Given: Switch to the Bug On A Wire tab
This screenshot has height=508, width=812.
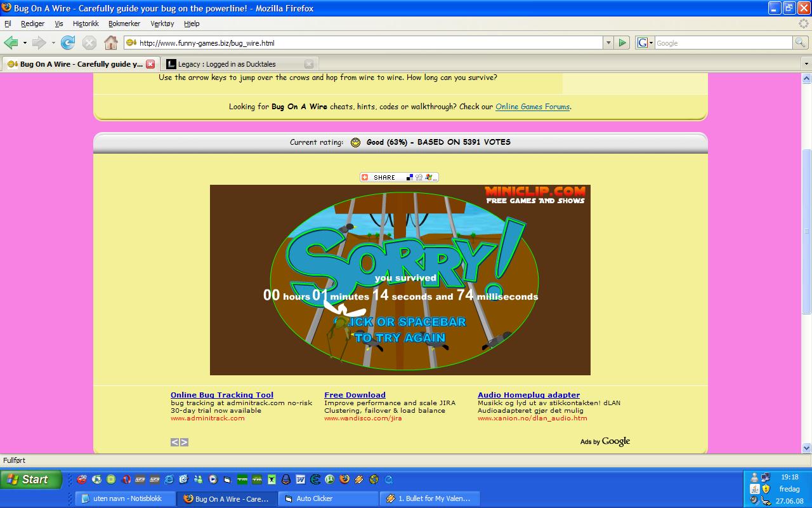Looking at the screenshot, I should [x=81, y=64].
